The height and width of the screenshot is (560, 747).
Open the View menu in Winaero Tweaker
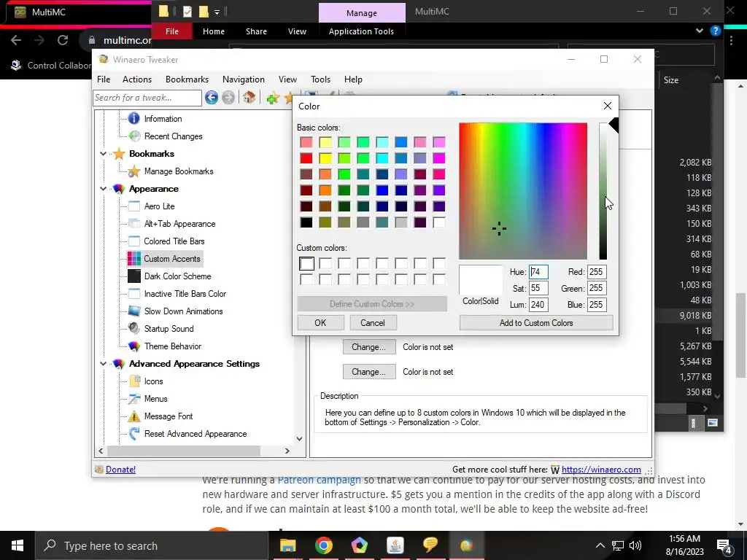287,79
